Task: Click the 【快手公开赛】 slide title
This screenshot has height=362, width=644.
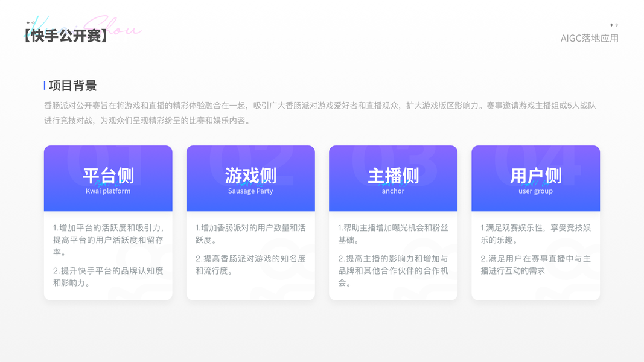Action: pyautogui.click(x=66, y=36)
